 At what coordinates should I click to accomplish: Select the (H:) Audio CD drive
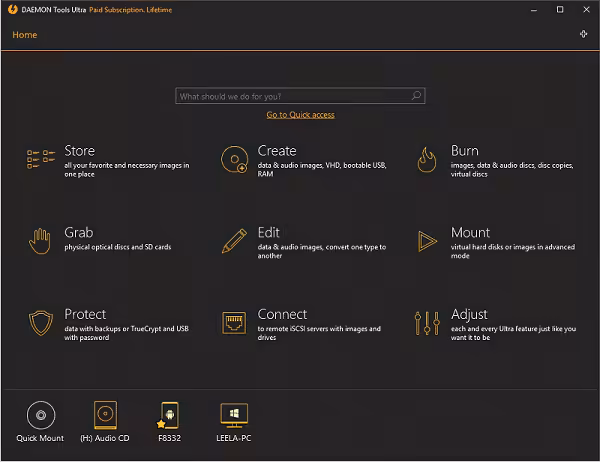[x=105, y=415]
